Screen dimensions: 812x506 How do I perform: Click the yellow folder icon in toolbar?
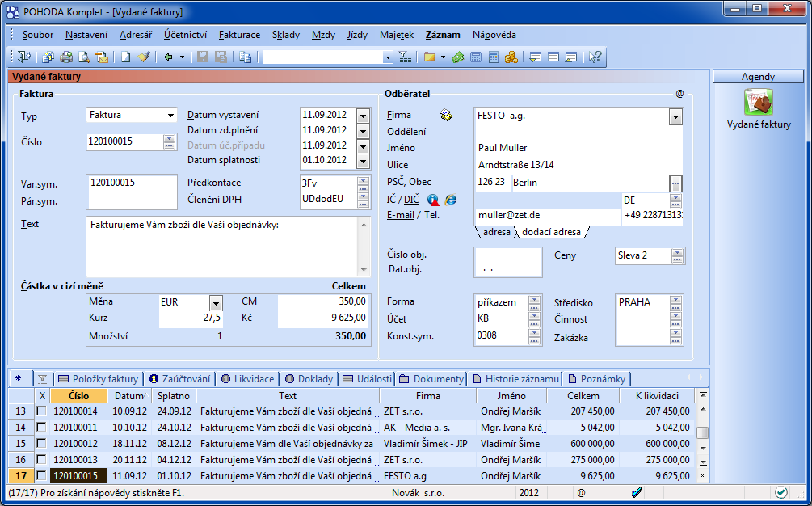pos(429,57)
